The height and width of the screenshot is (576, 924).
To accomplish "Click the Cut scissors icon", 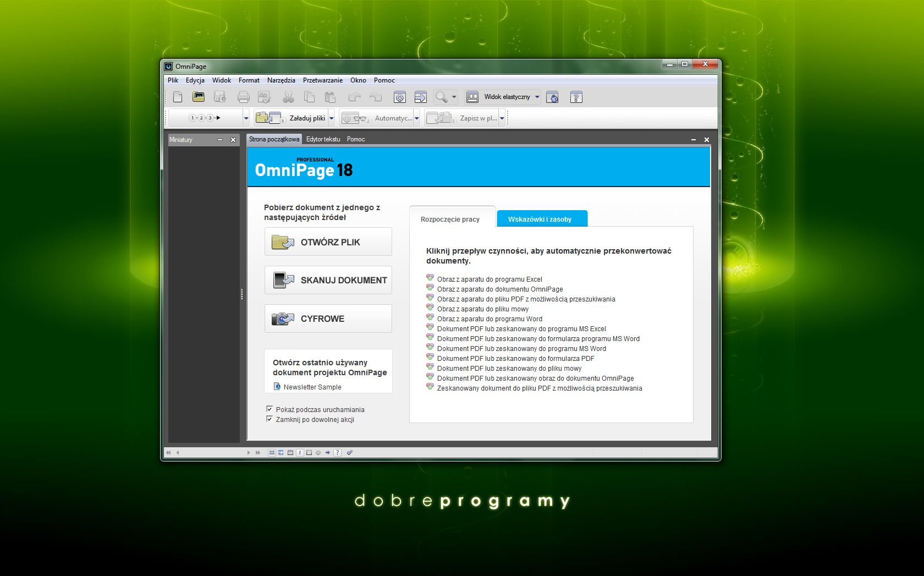I will point(288,97).
